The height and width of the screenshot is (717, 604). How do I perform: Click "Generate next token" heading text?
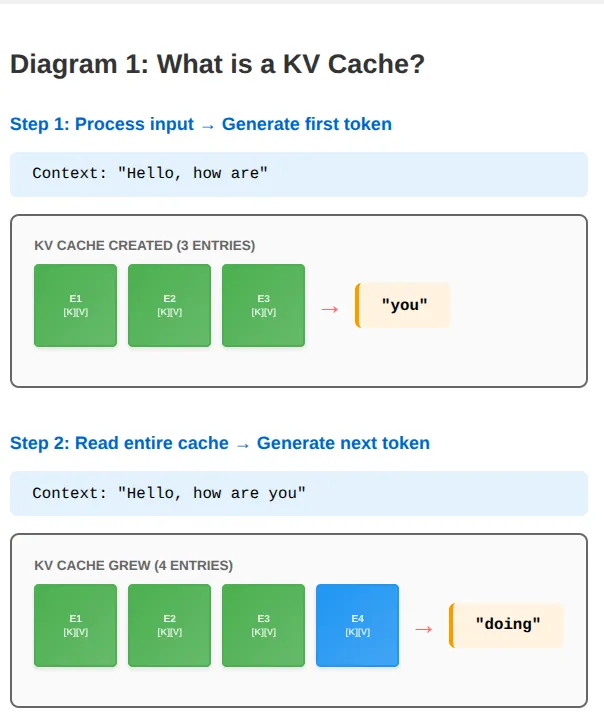coord(343,443)
